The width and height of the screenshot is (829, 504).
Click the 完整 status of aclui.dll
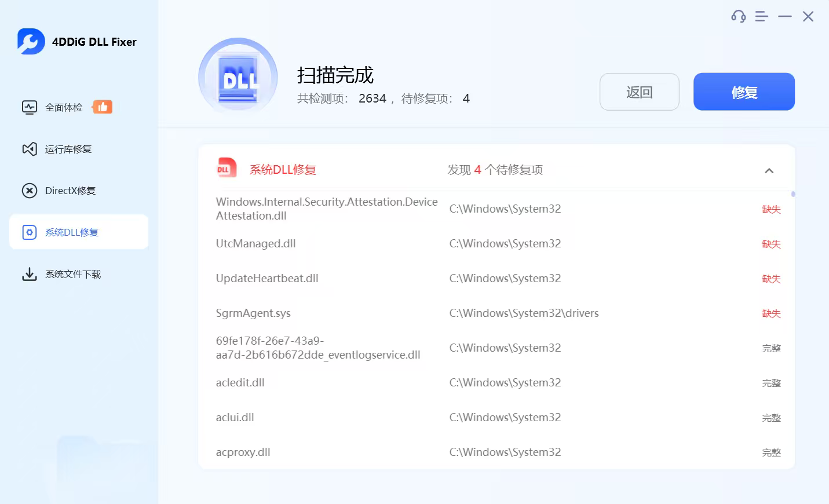tap(771, 418)
